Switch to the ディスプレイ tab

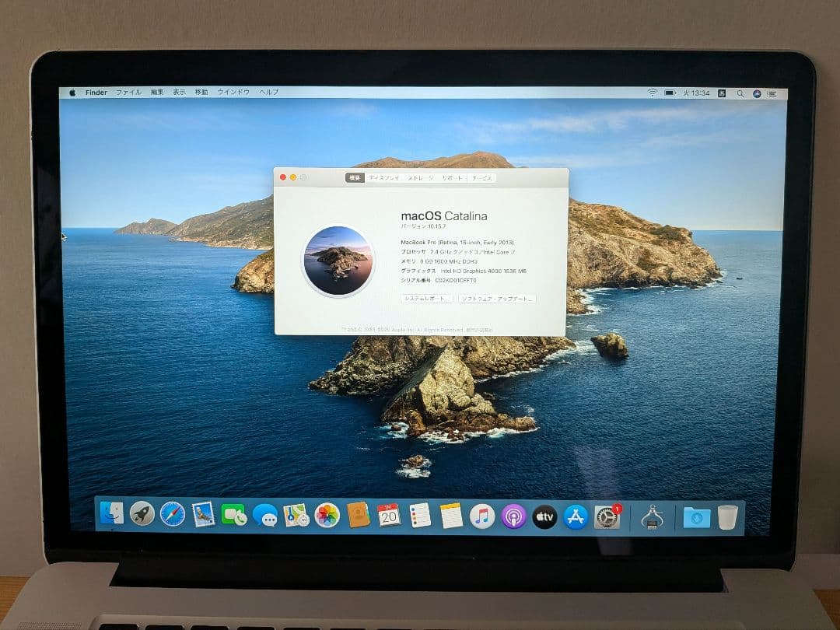[383, 178]
